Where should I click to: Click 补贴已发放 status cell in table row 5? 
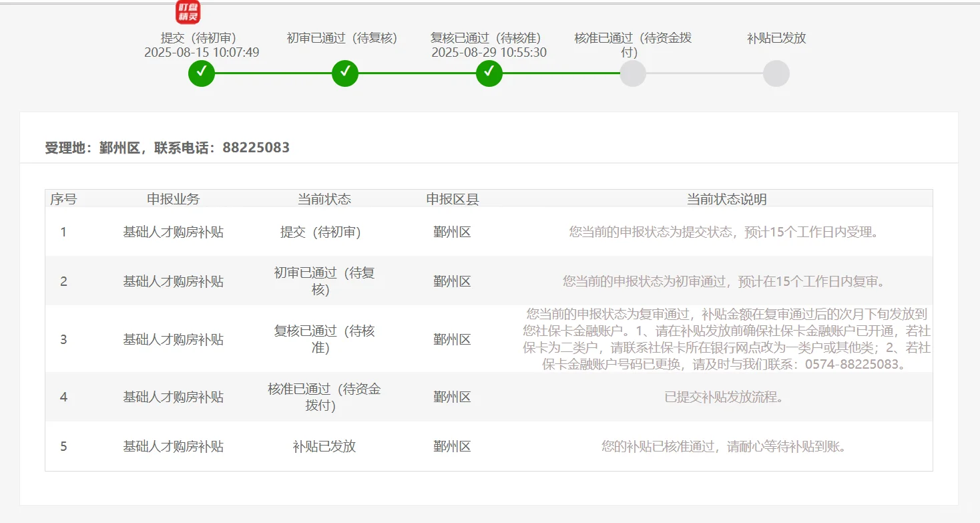click(324, 446)
